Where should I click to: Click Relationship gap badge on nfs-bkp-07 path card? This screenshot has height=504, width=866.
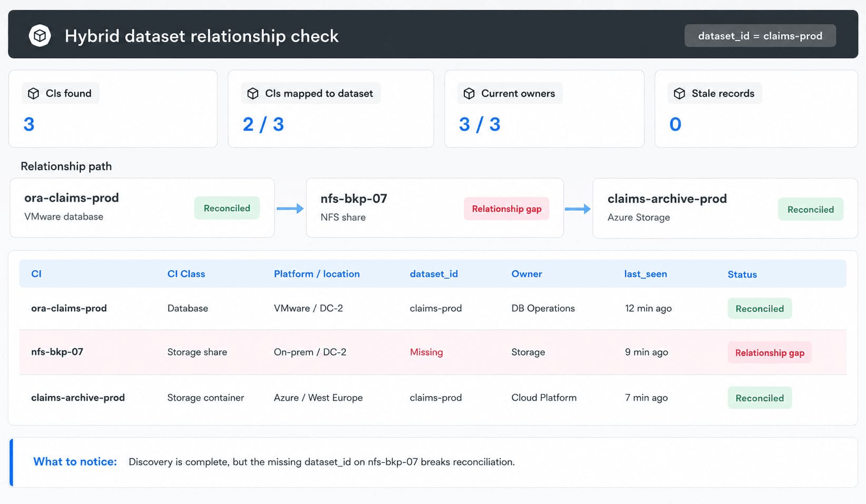point(507,209)
